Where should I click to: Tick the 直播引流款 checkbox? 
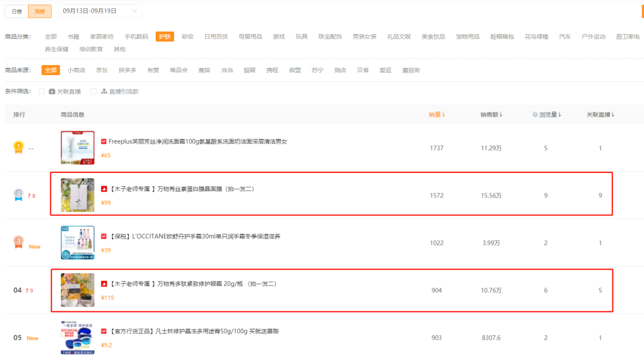94,91
